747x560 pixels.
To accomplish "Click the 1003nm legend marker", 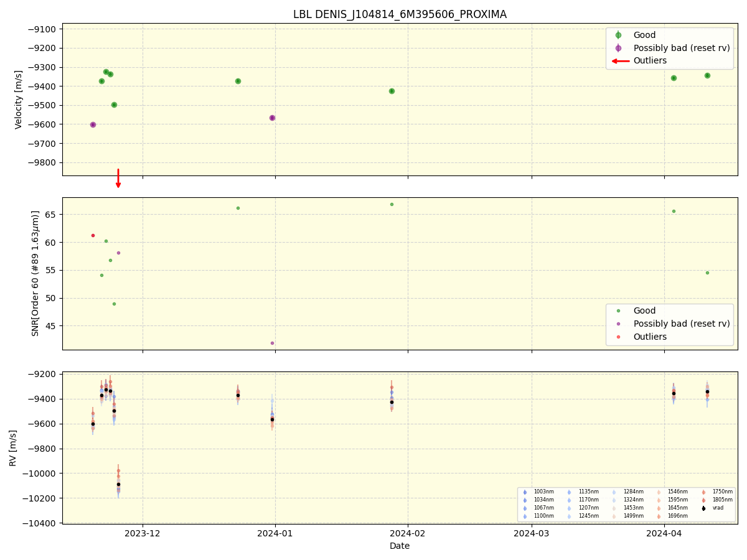I will click(x=525, y=492).
